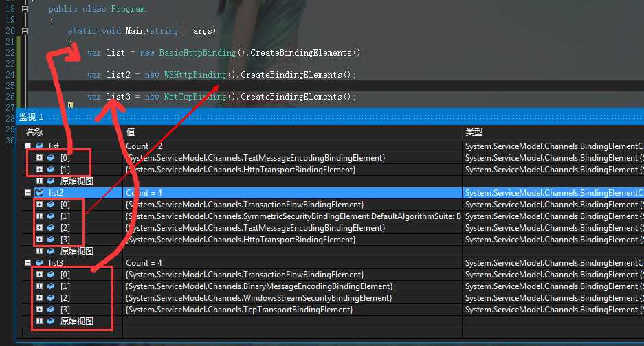Image resolution: width=644 pixels, height=346 pixels.
Task: Select the TcpTransportBindingElement value
Action: point(239,310)
